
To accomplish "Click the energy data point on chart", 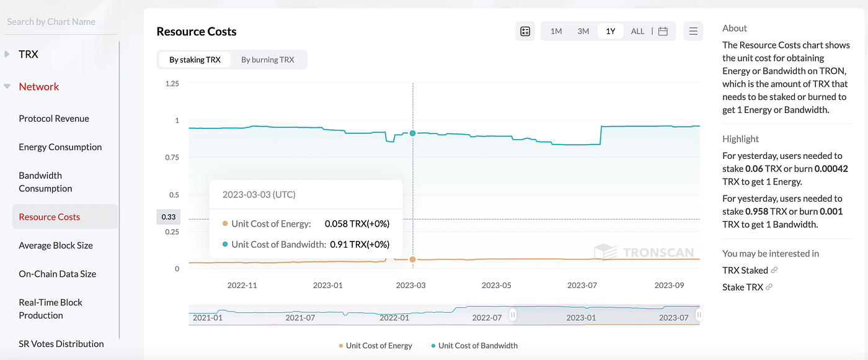I will coord(412,259).
